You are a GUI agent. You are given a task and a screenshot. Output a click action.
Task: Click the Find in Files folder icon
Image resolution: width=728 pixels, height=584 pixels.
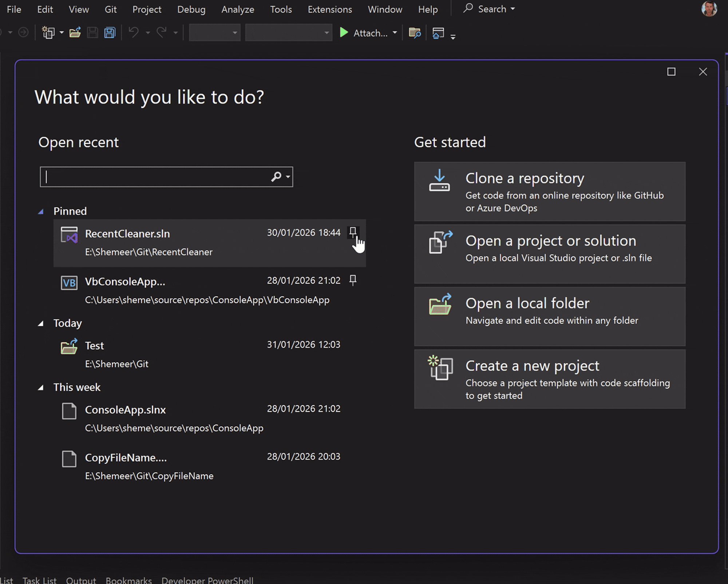[415, 33]
